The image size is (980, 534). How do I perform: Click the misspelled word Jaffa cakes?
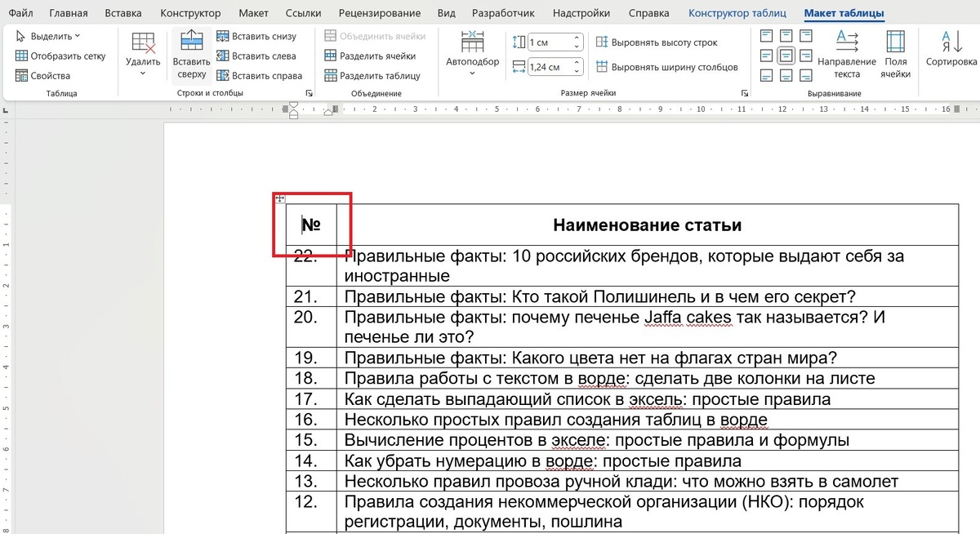coord(687,317)
